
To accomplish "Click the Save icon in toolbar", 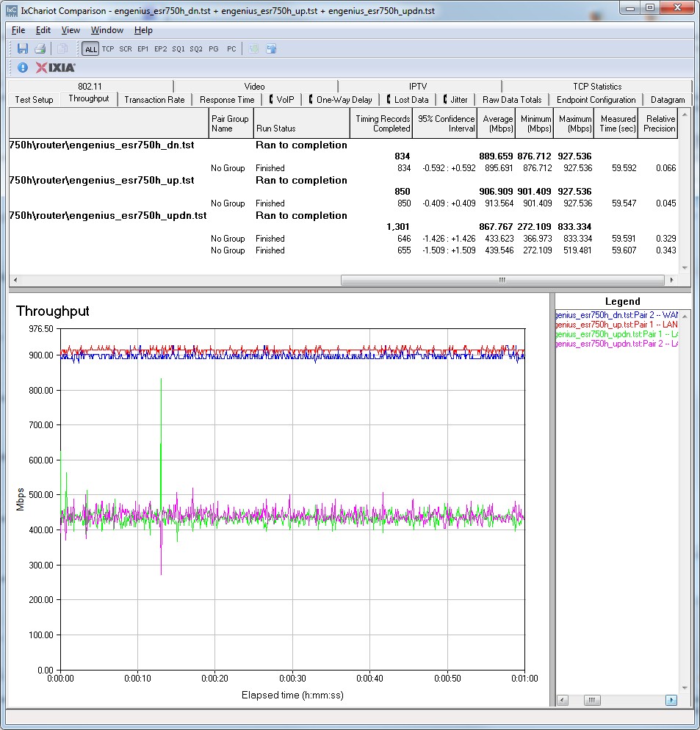I will click(x=22, y=48).
